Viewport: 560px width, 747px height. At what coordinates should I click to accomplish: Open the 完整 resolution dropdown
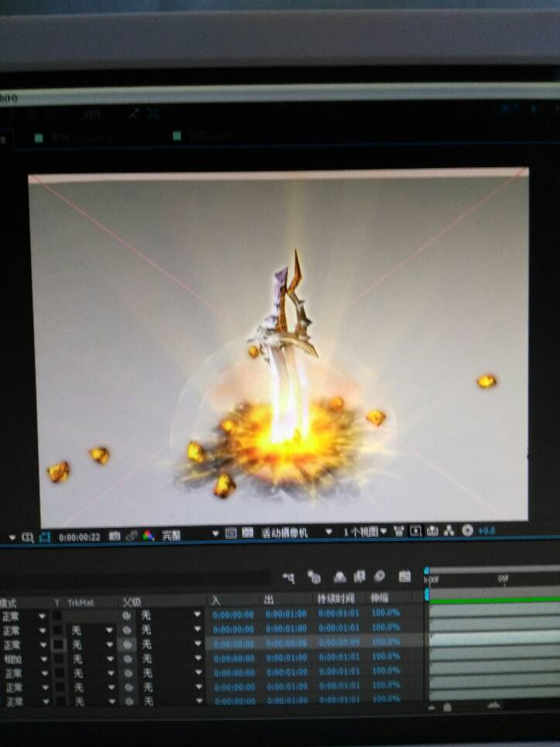click(x=215, y=533)
